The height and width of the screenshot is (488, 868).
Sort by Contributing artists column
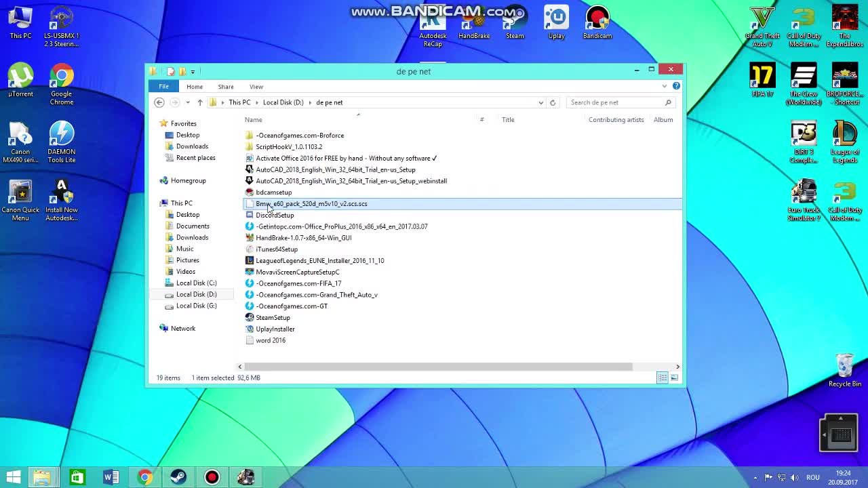pos(616,120)
